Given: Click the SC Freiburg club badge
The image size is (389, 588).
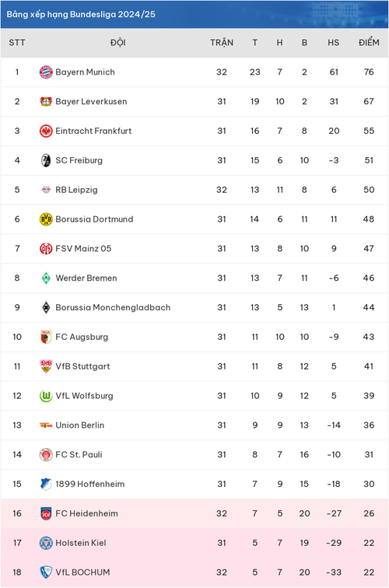Looking at the screenshot, I should [46, 160].
